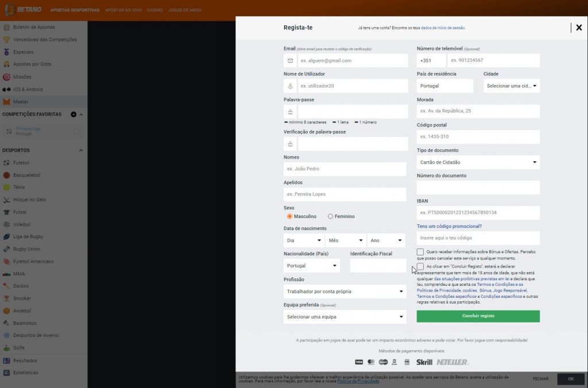588x388 pixels.
Task: Open the Equipa preferida dropdown
Action: click(x=345, y=317)
